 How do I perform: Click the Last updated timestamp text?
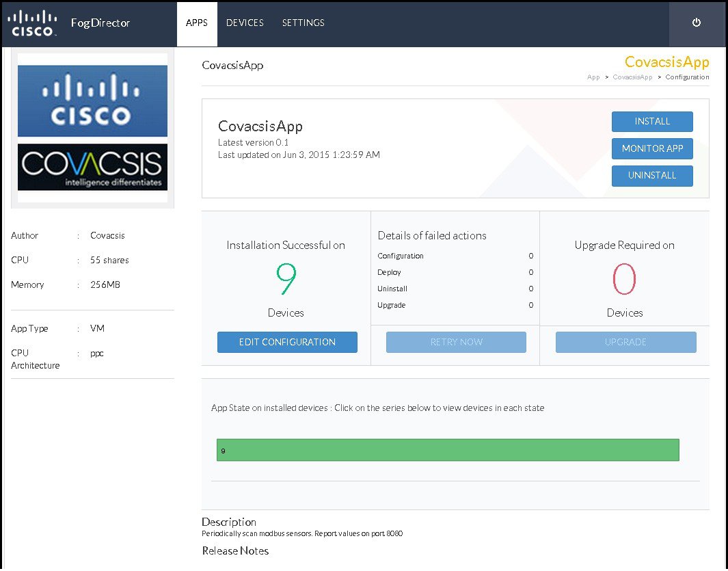(299, 155)
